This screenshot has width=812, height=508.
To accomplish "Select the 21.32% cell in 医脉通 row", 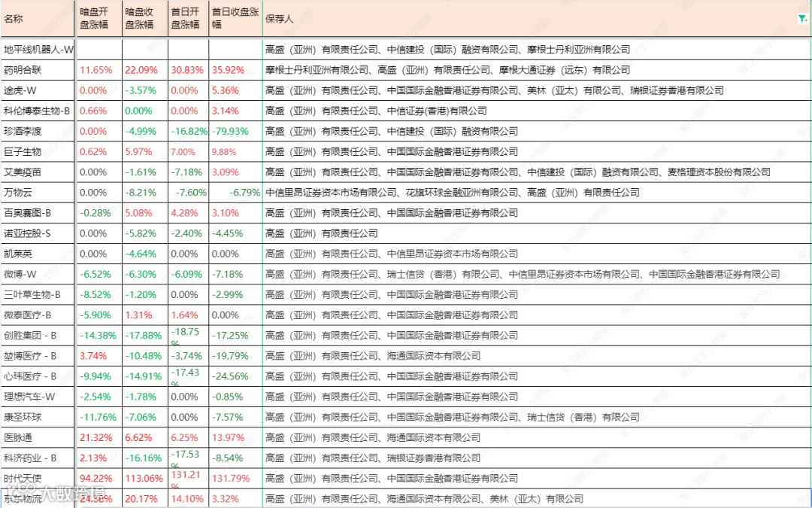I will point(99,437).
